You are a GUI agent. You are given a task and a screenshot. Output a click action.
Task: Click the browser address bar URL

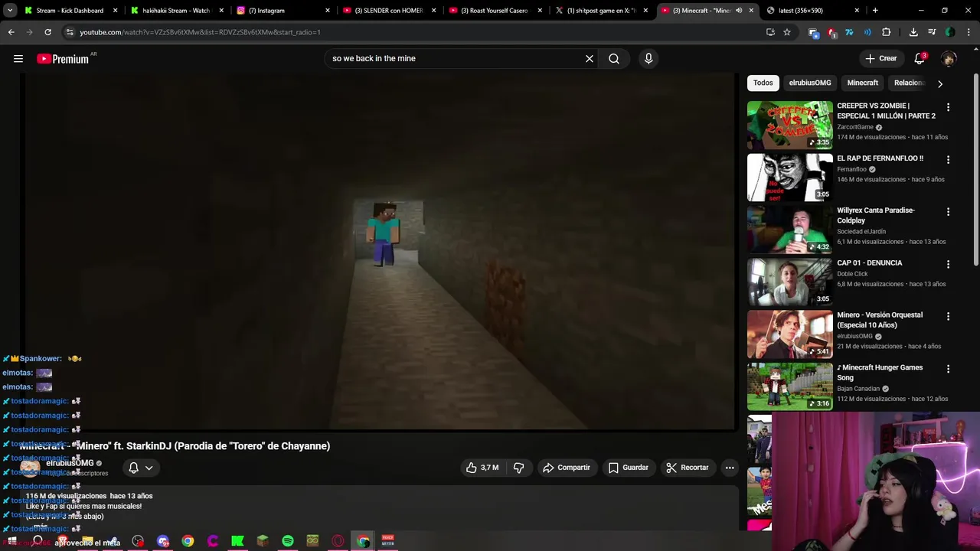tap(201, 32)
